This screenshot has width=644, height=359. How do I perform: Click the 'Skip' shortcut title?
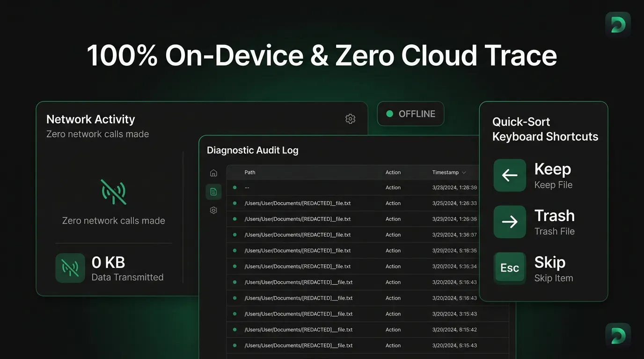click(550, 262)
